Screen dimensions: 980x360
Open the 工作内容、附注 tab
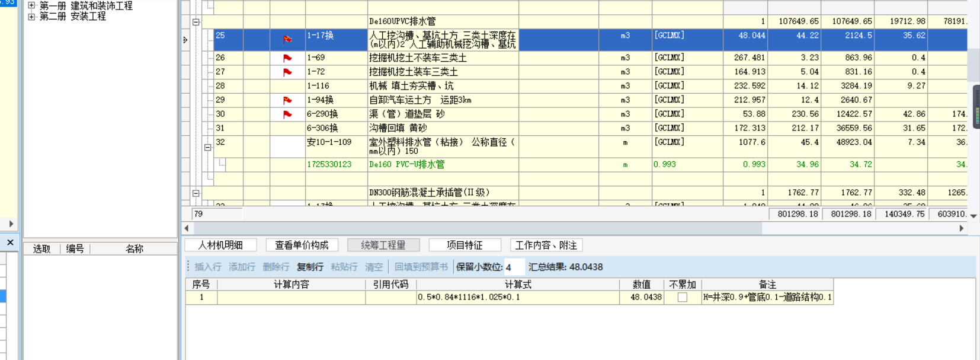[x=546, y=245]
